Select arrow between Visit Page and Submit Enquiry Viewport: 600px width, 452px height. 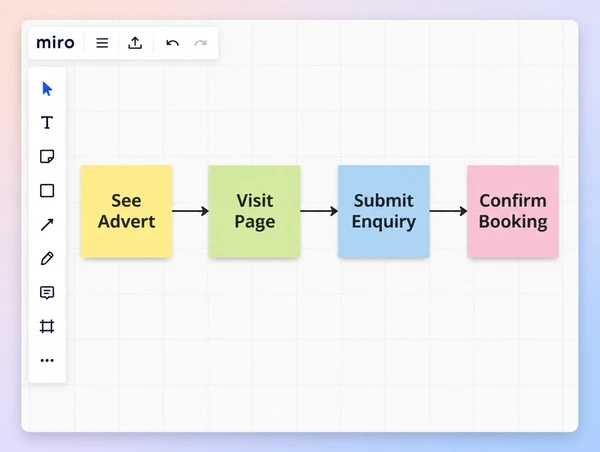pyautogui.click(x=319, y=211)
